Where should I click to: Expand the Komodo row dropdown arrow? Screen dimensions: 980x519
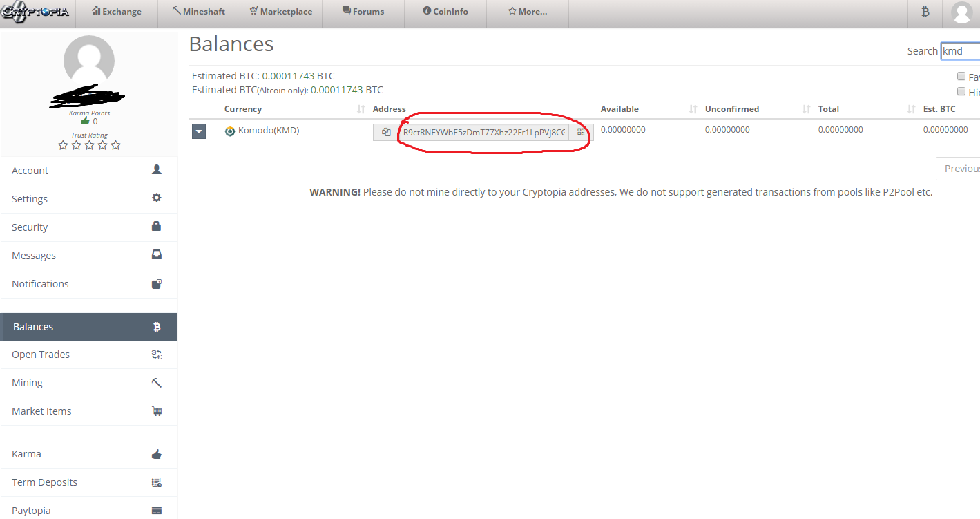tap(199, 131)
